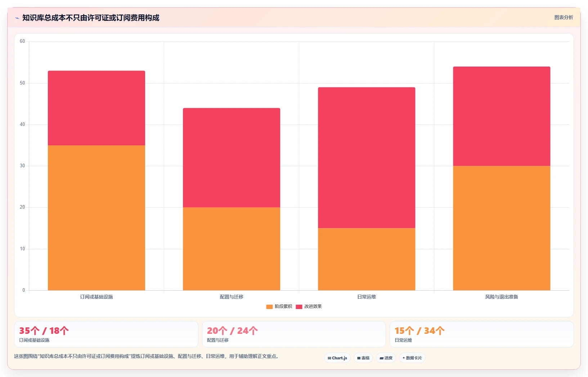Click the 35个 / 18个 stat card value

(x=44, y=331)
